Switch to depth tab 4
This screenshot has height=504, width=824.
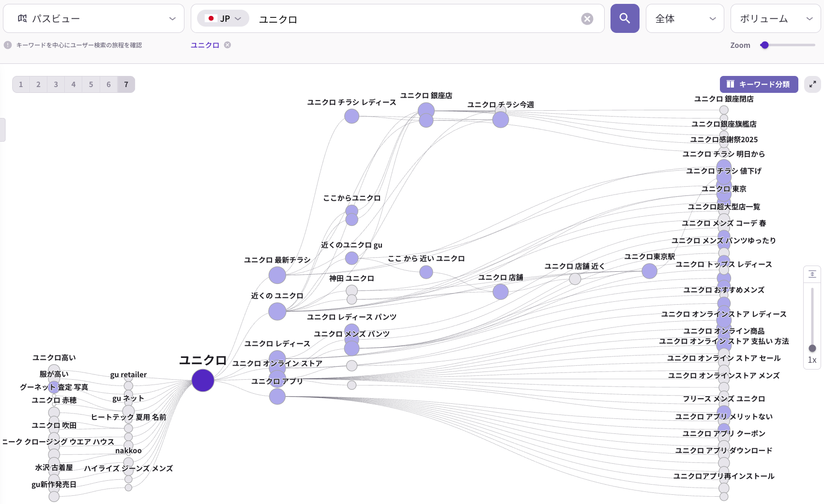(73, 84)
